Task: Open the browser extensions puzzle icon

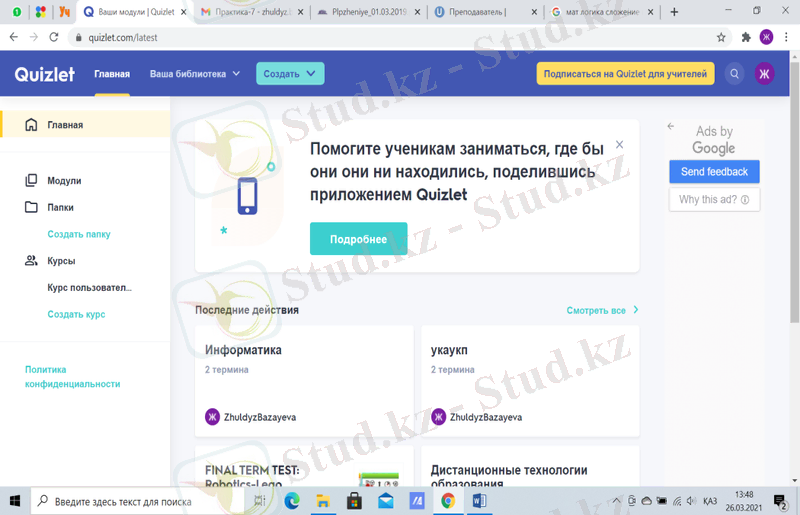Action: 746,37
